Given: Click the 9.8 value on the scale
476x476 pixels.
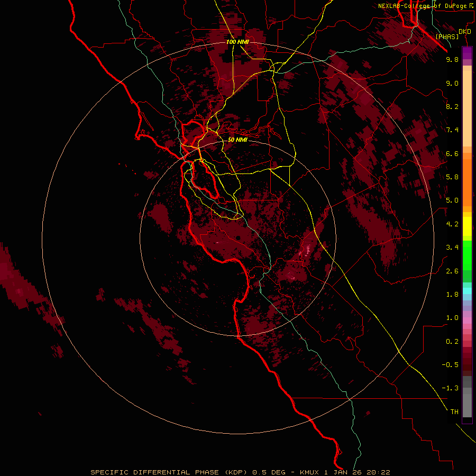Looking at the screenshot, I should pos(452,59).
